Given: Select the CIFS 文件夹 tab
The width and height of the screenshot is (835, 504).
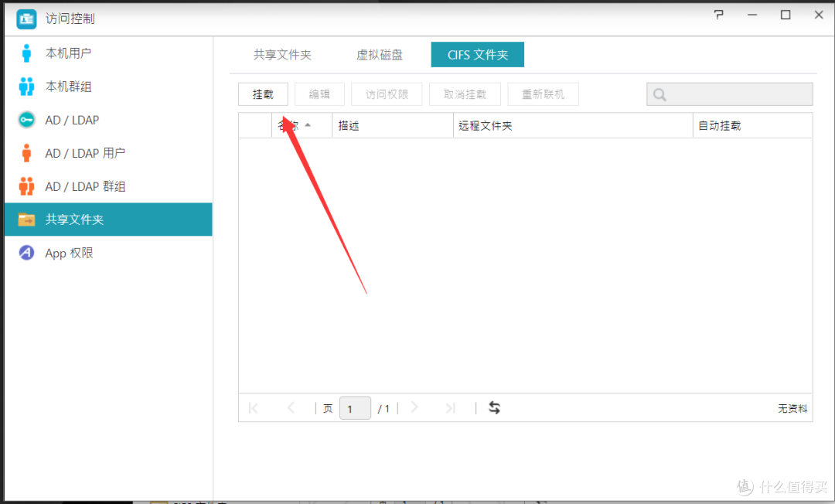Looking at the screenshot, I should click(x=478, y=55).
